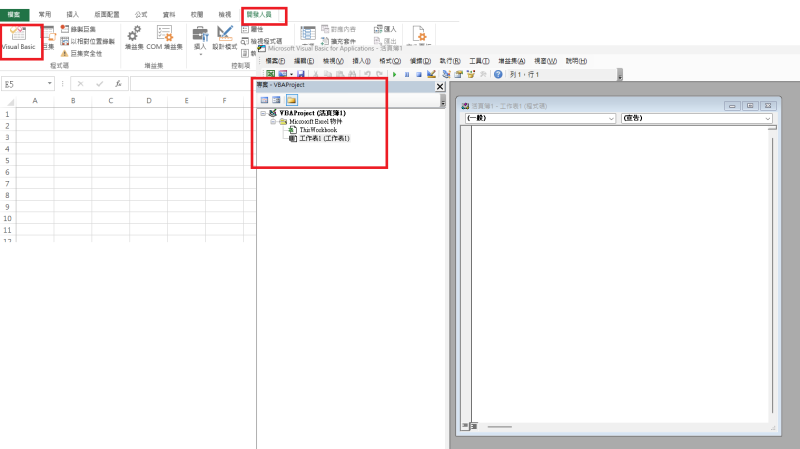Toggle 以相對位置錄製 relative recording
The width and height of the screenshot is (800, 449).
65,42
